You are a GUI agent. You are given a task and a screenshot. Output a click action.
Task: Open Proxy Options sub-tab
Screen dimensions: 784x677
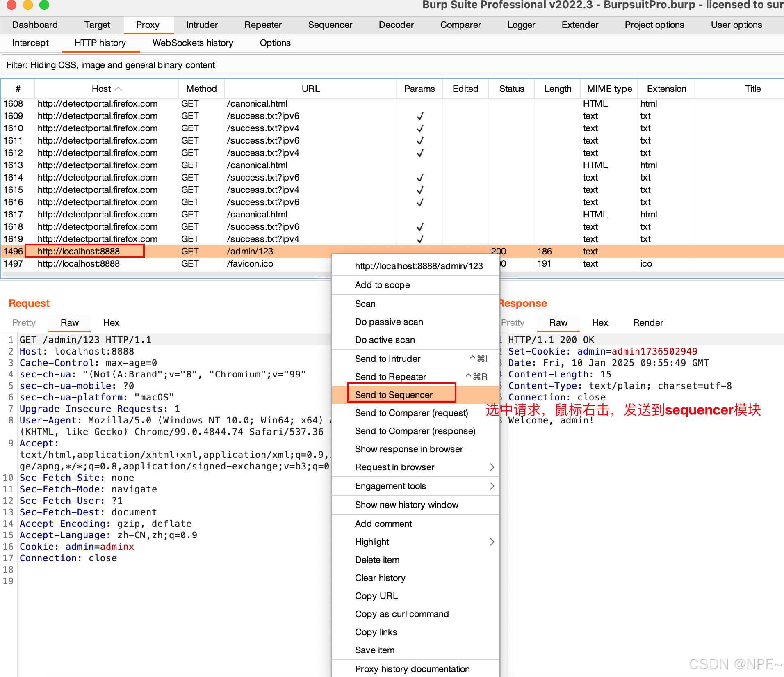point(275,43)
